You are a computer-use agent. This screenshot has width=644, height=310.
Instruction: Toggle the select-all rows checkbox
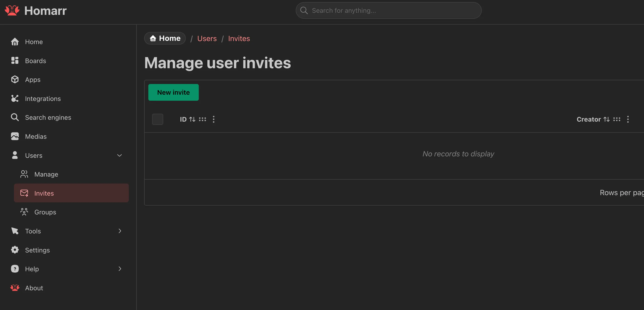click(157, 119)
